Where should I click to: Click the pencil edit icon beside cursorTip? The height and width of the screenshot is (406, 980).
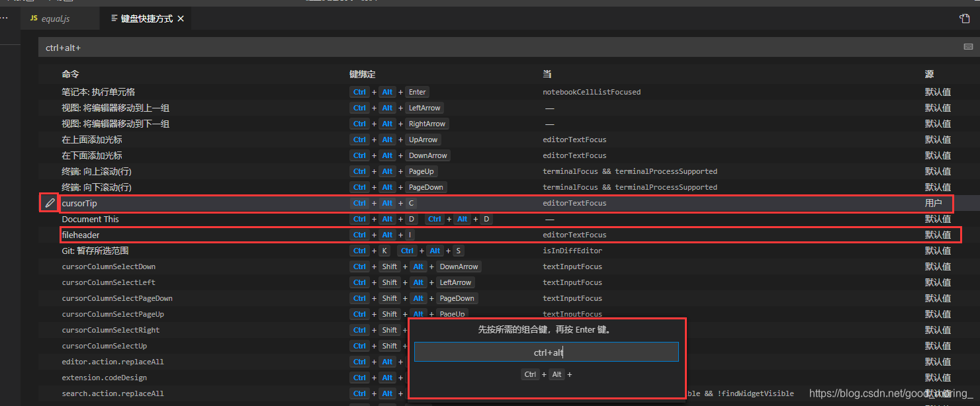pyautogui.click(x=49, y=203)
